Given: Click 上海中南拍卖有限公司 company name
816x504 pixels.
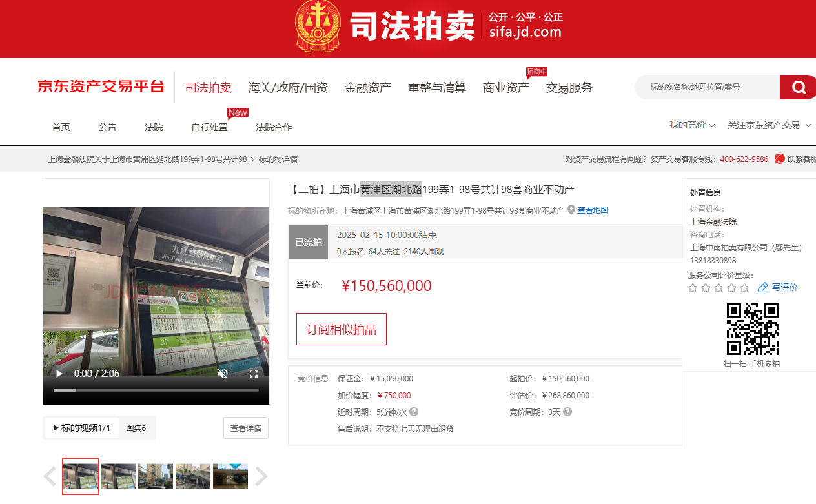Looking at the screenshot, I should [x=729, y=248].
